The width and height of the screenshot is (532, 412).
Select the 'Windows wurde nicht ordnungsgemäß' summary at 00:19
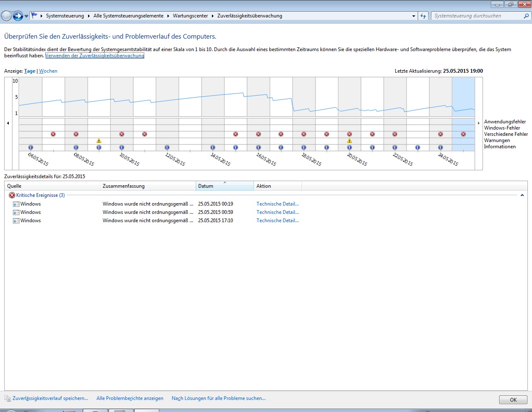click(148, 204)
